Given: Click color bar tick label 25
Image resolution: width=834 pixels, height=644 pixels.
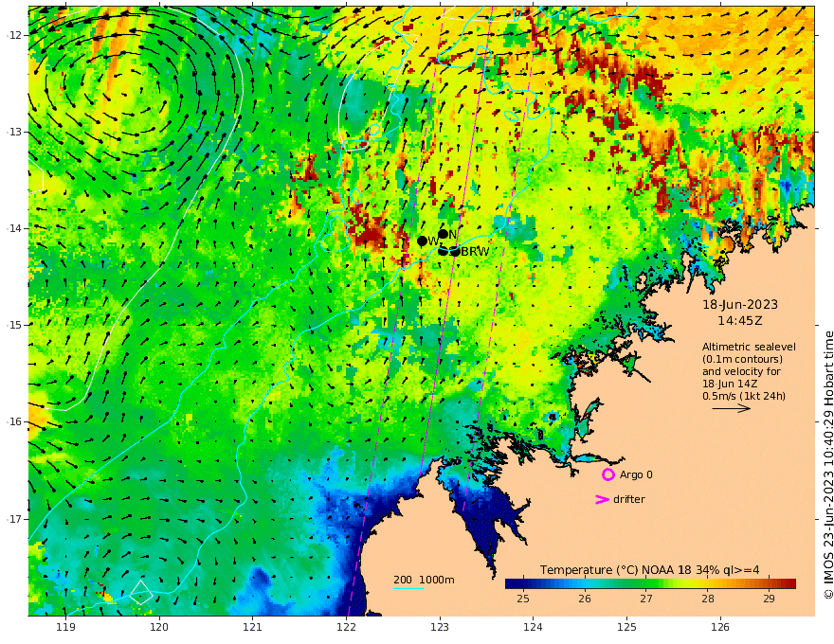Looking at the screenshot, I should pyautogui.click(x=523, y=599).
